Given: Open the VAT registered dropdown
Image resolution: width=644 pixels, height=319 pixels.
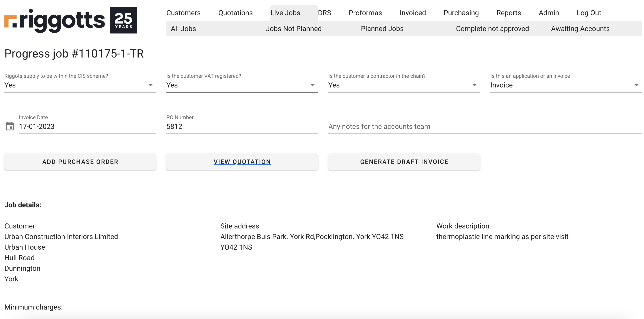Looking at the screenshot, I should tap(242, 85).
